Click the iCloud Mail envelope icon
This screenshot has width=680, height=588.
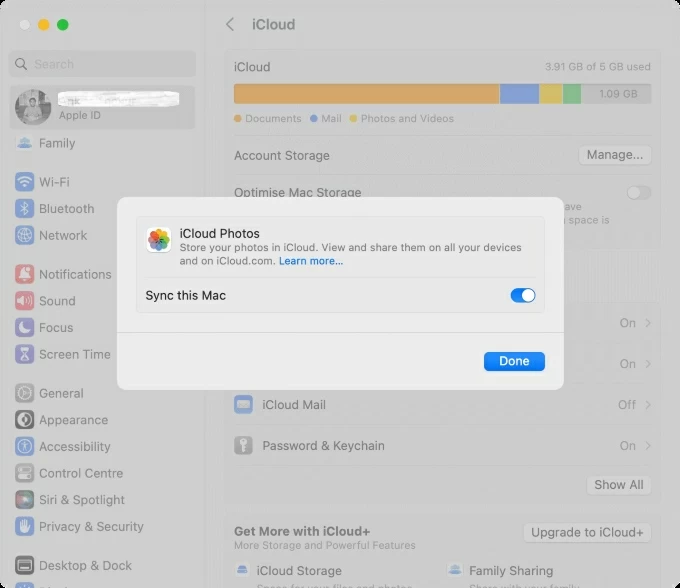pos(243,405)
